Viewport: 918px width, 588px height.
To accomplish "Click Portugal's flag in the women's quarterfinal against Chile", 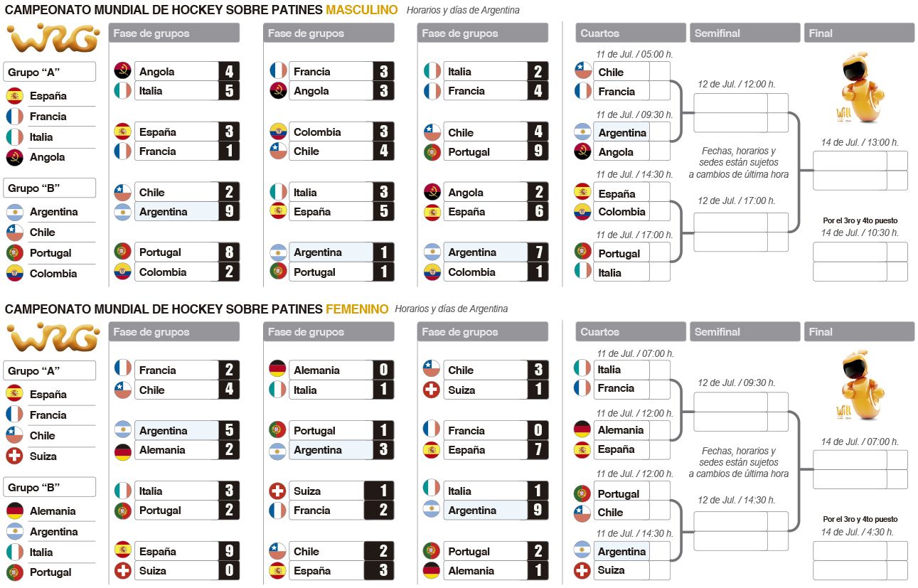I will 583,493.
